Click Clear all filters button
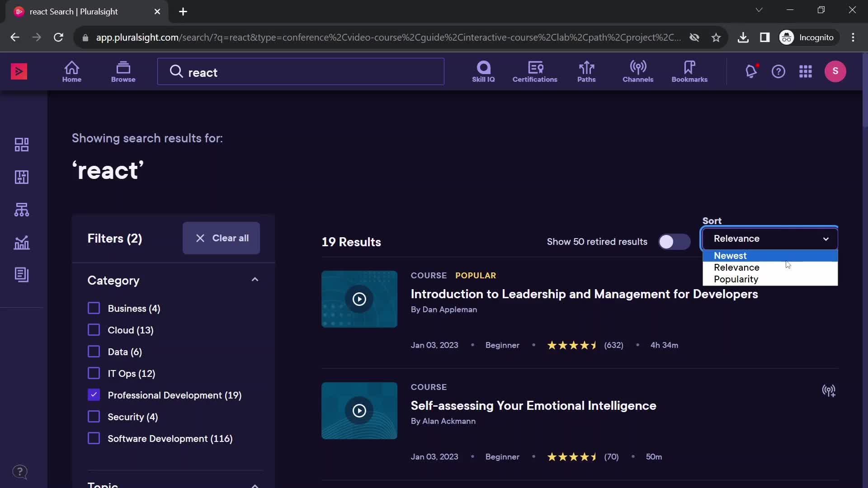The image size is (868, 488). pos(221,238)
